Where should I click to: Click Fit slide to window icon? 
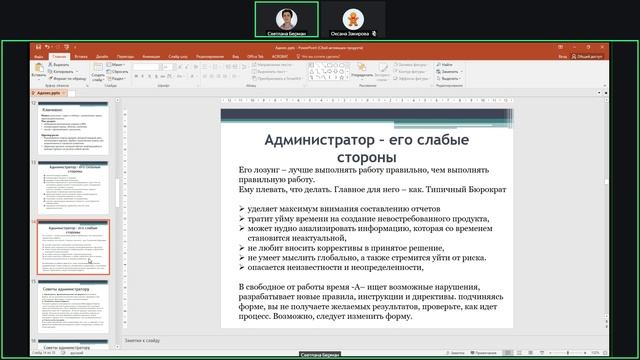coord(605,353)
